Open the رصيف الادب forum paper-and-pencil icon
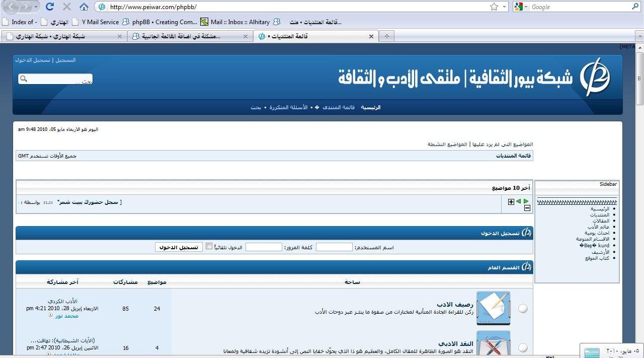 pyautogui.click(x=493, y=308)
